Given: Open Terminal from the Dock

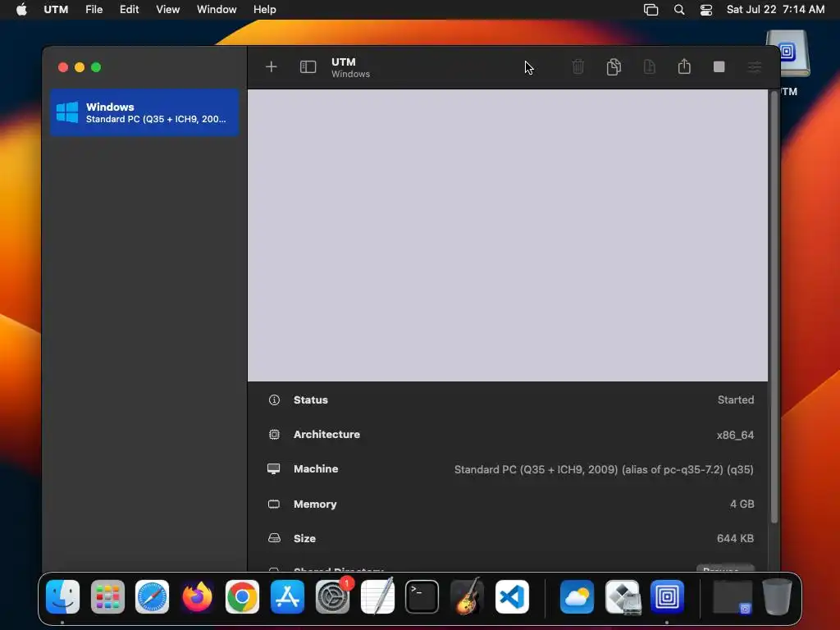Looking at the screenshot, I should pyautogui.click(x=422, y=597).
